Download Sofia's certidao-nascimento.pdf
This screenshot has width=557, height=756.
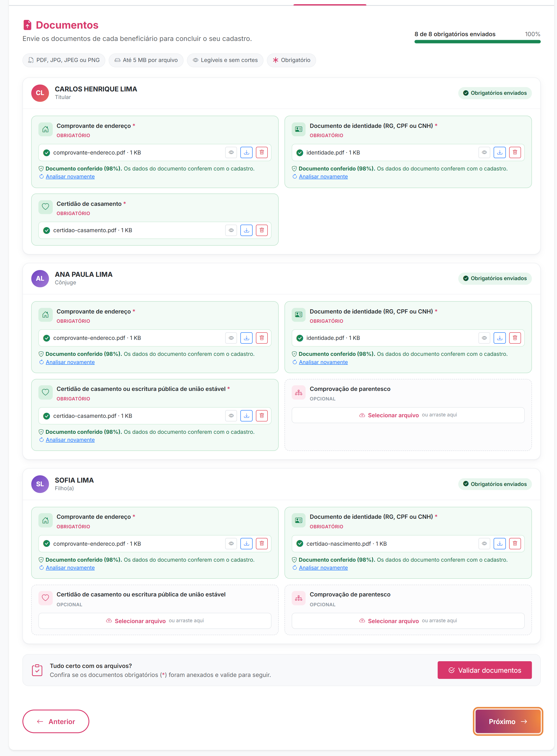(x=500, y=543)
